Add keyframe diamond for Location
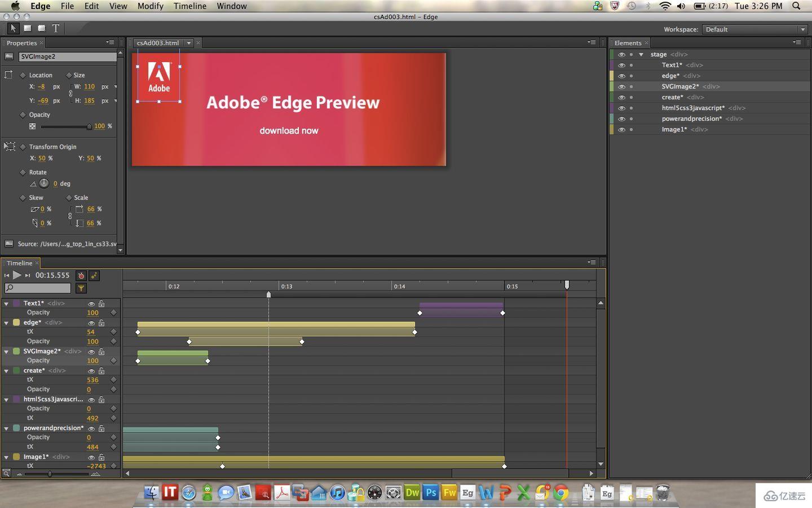812x508 pixels. click(23, 75)
